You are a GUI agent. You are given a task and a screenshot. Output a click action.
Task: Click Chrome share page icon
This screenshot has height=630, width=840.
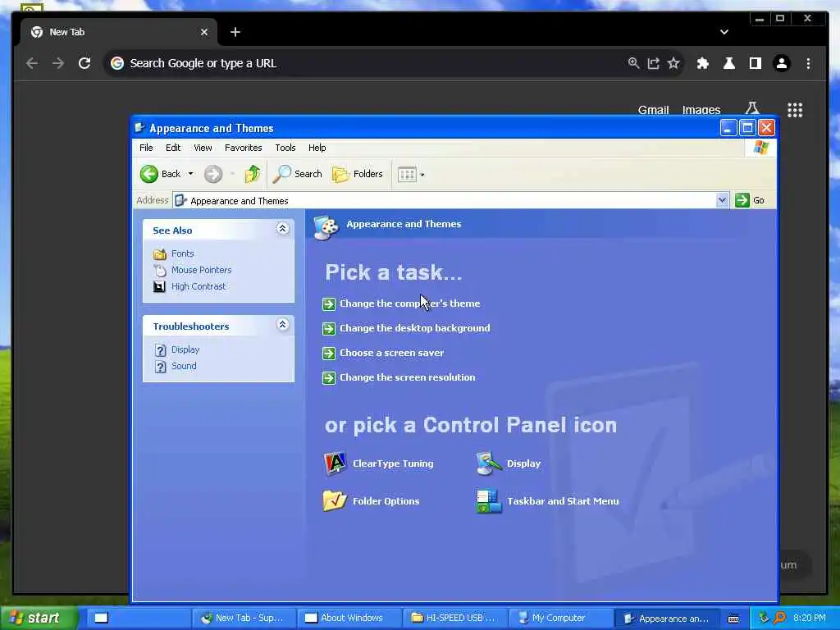[x=654, y=63]
